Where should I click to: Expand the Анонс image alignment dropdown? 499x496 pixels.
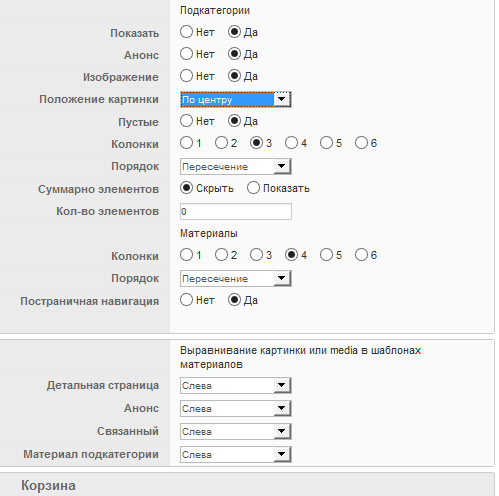click(x=236, y=409)
